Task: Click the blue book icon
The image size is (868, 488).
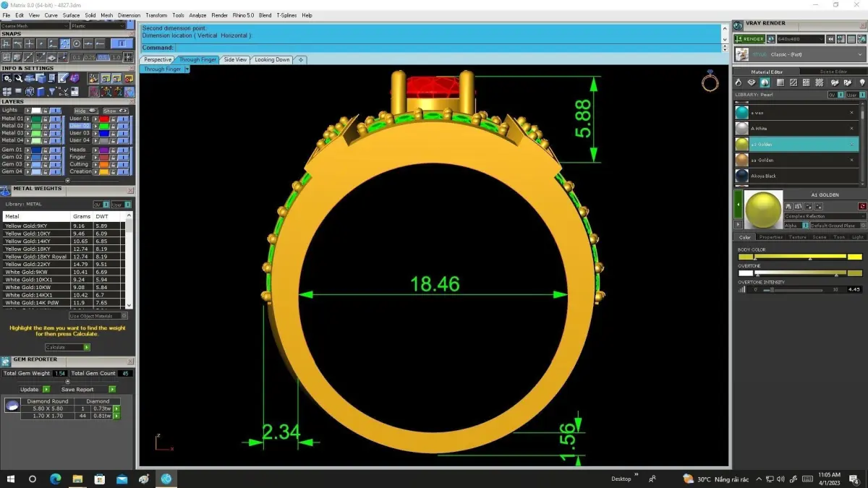Action: [x=41, y=92]
